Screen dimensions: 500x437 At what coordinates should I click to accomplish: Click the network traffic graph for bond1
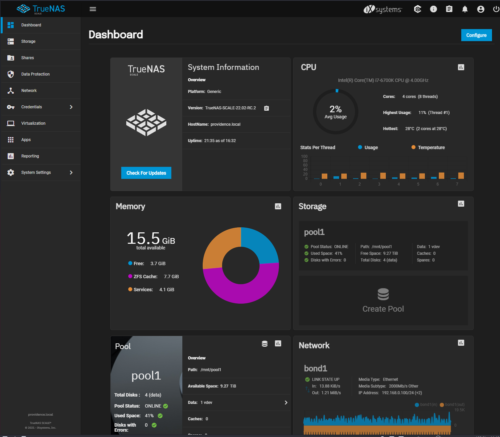[377, 423]
